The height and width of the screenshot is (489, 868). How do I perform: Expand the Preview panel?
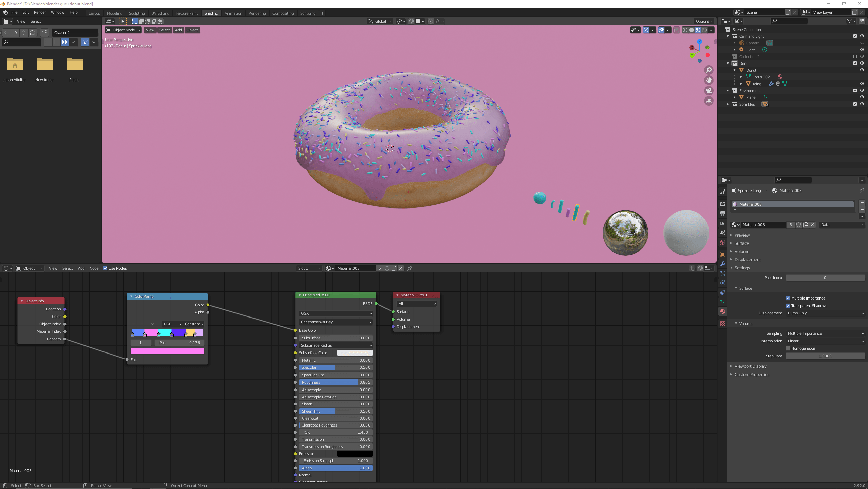(x=742, y=235)
